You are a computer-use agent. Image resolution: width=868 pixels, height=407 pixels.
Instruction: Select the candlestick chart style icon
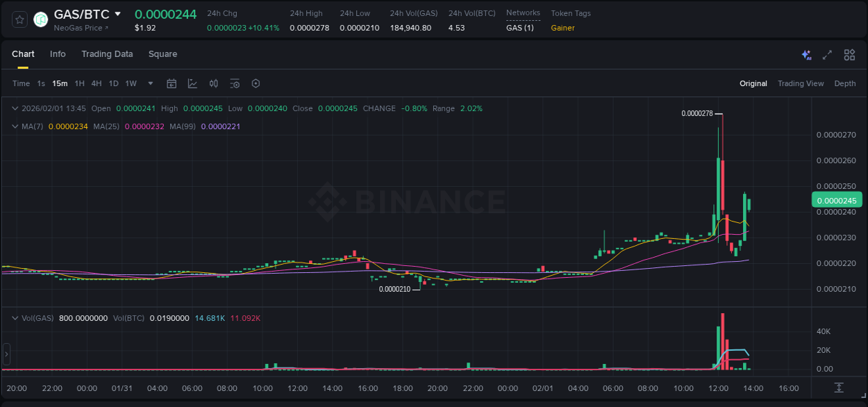[x=214, y=83]
